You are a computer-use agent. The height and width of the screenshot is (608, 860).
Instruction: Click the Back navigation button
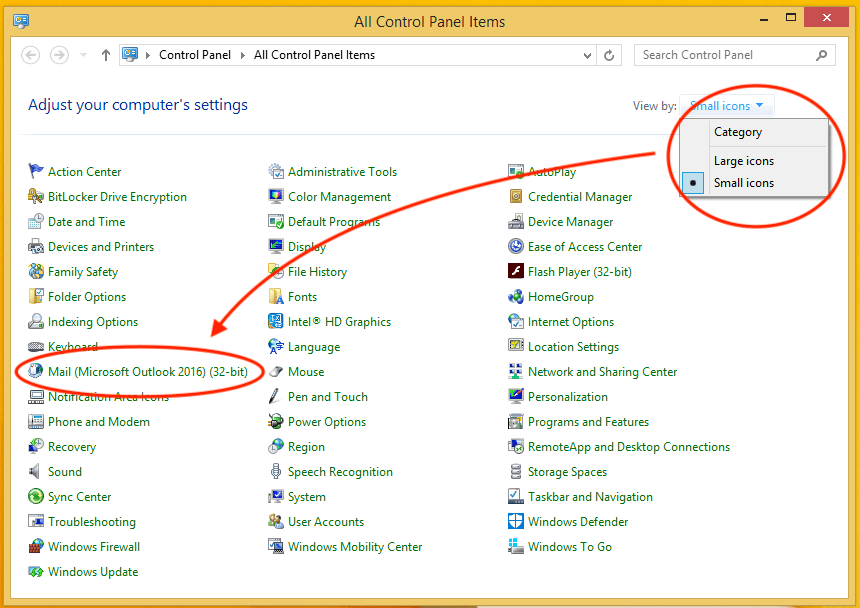point(30,55)
